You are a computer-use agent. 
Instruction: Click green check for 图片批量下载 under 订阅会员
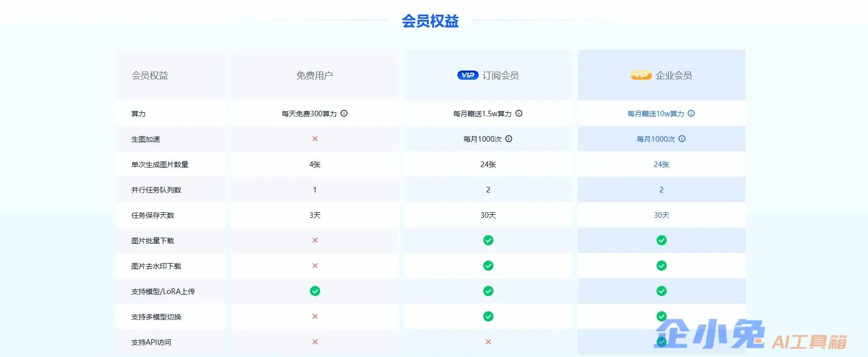488,240
